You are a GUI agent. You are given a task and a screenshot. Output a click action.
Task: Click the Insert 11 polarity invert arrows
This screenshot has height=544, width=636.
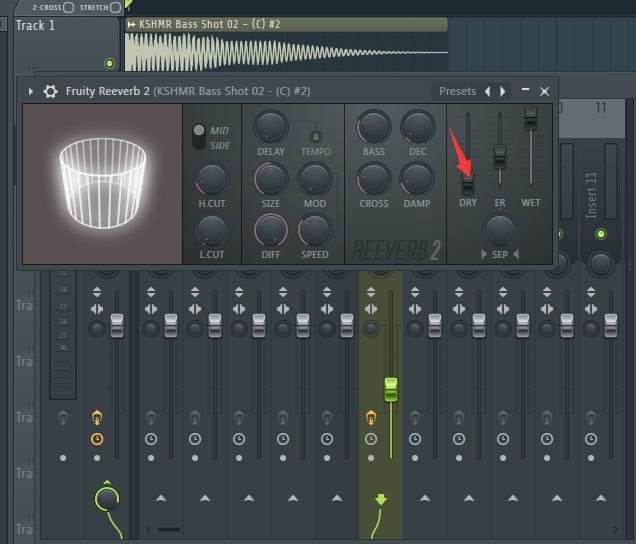click(591, 292)
